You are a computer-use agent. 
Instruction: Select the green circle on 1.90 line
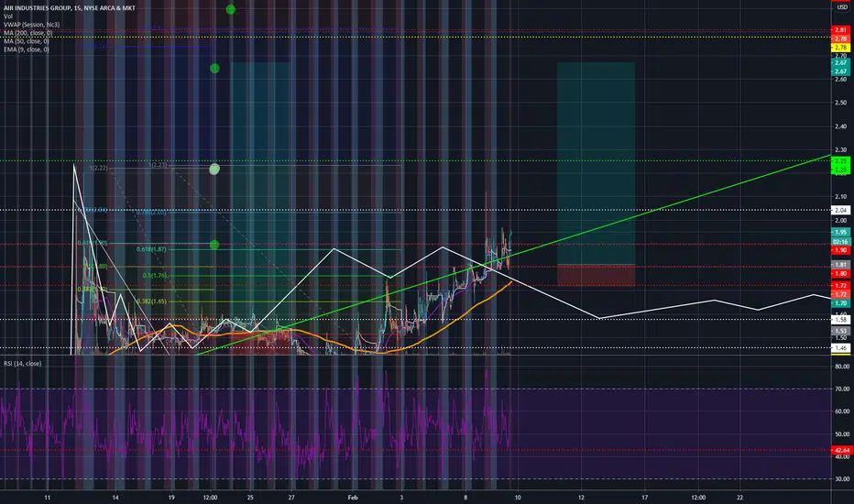coord(214,245)
